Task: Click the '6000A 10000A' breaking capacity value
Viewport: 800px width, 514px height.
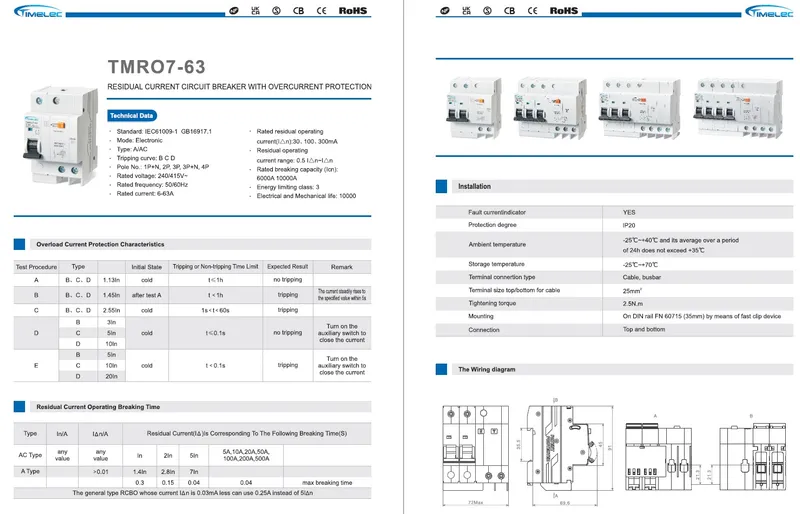Action: (277, 178)
